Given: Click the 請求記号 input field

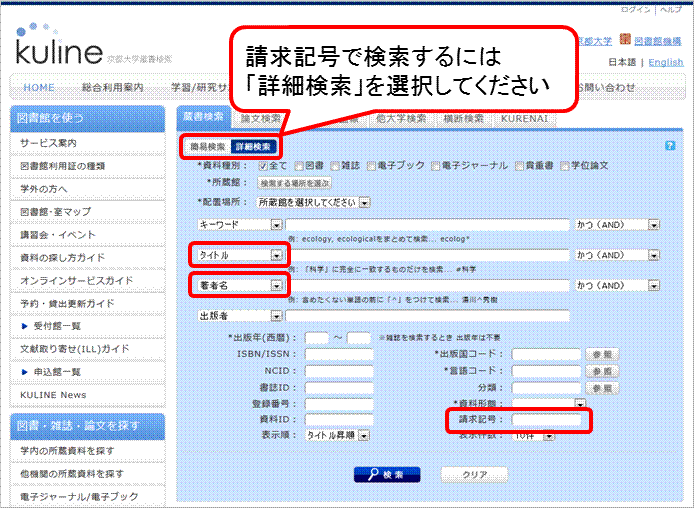Looking at the screenshot, I should [546, 419].
